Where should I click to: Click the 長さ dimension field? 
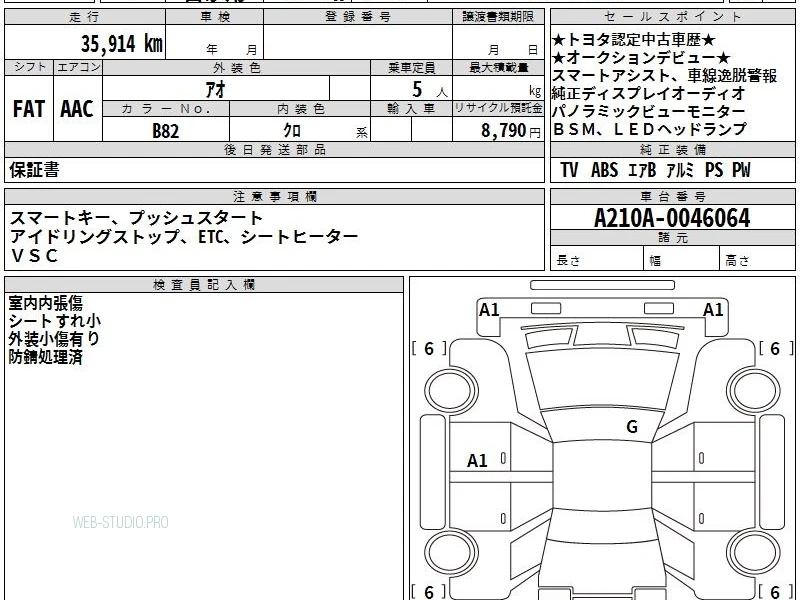pyautogui.click(x=597, y=258)
